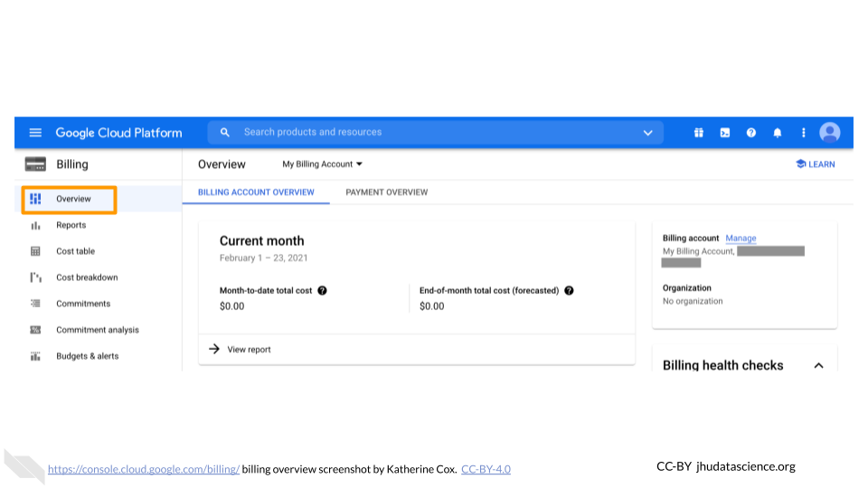Switch to Payment Overview tab

386,192
